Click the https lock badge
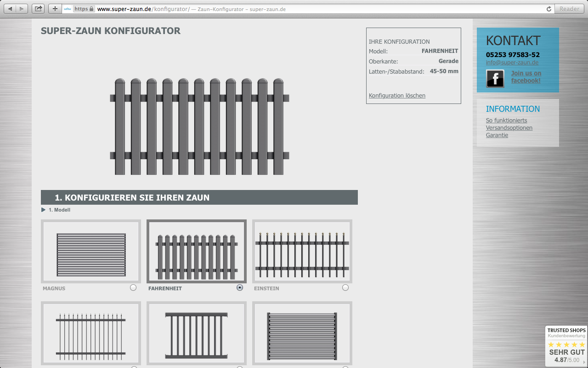This screenshot has width=588, height=368. pyautogui.click(x=84, y=9)
